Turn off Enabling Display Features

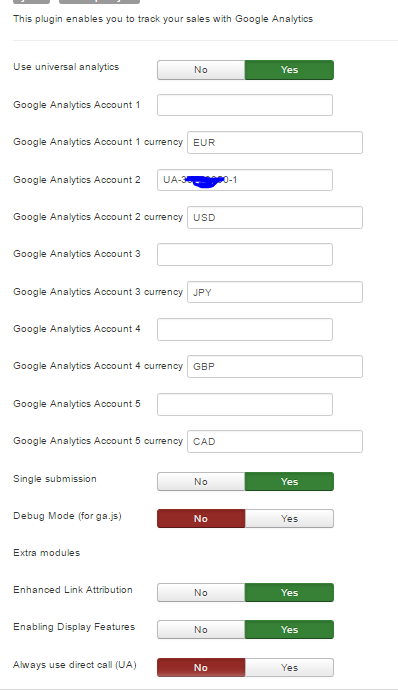[201, 629]
